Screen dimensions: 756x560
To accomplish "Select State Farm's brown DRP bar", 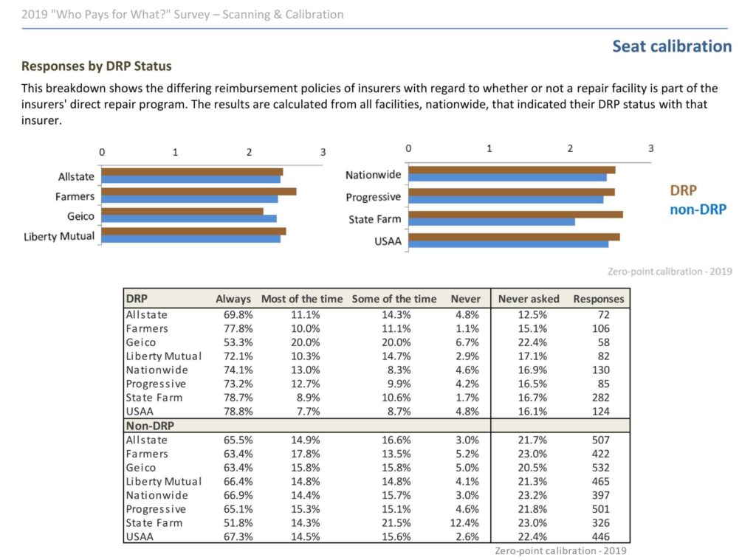I will [515, 215].
